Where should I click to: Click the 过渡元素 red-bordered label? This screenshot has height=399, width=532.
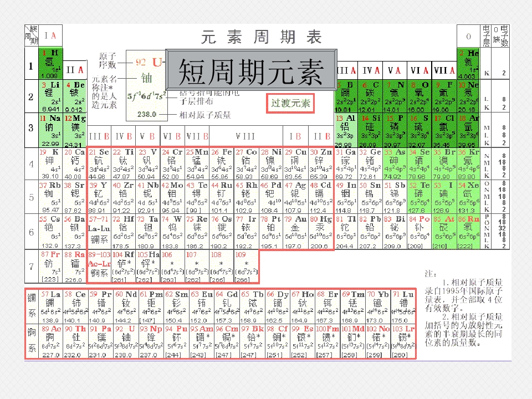tap(290, 103)
